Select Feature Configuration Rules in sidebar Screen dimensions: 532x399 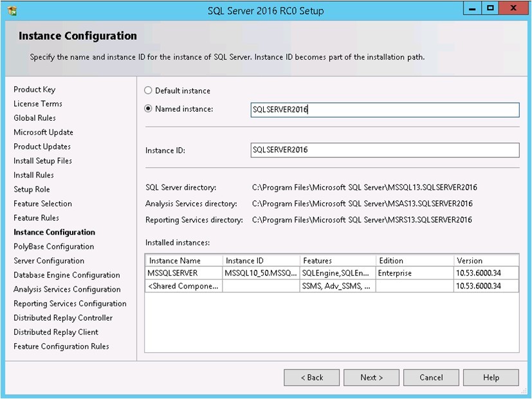coord(61,346)
